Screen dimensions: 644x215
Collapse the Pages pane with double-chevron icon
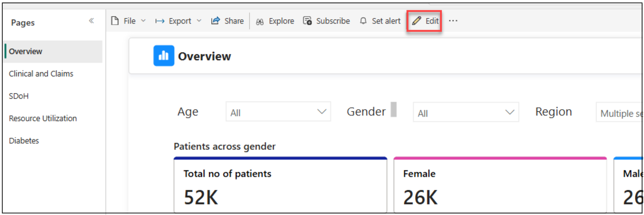pyautogui.click(x=92, y=21)
